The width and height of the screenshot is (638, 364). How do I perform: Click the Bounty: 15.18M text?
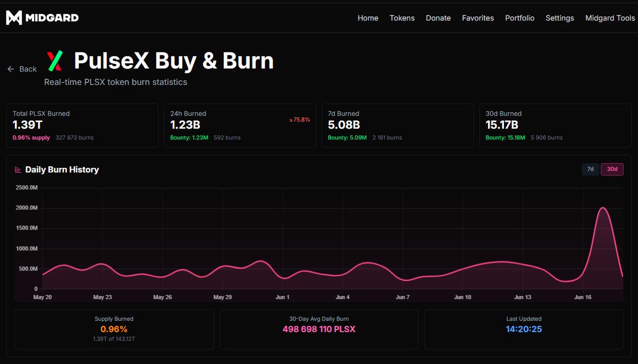coord(506,138)
